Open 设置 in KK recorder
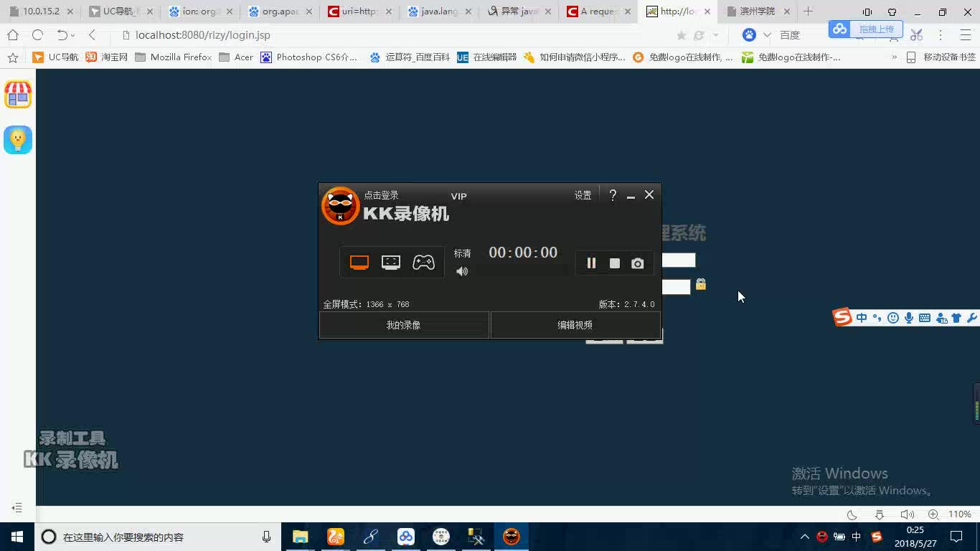980x551 pixels. [583, 195]
